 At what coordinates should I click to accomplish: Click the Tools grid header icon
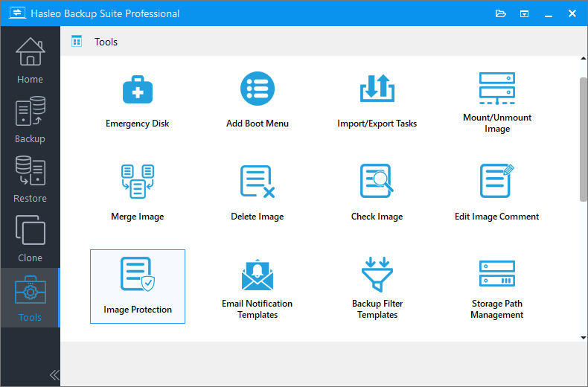[77, 41]
